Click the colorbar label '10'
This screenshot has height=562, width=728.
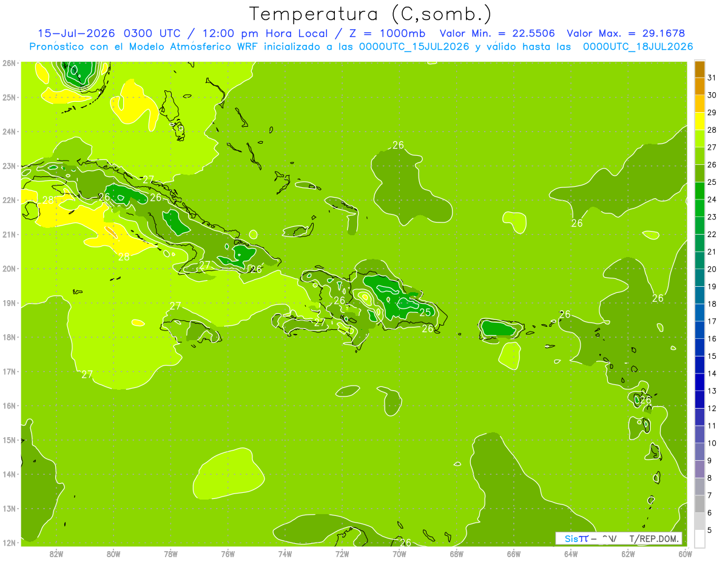point(712,443)
